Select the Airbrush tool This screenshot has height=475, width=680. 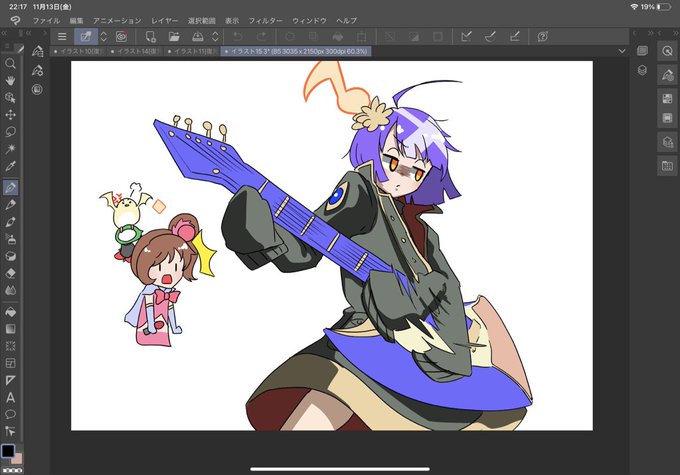[x=10, y=239]
